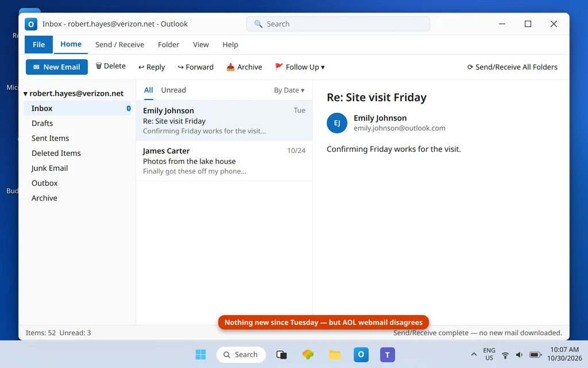
Task: Open the By Date sort dropdown
Action: 289,90
